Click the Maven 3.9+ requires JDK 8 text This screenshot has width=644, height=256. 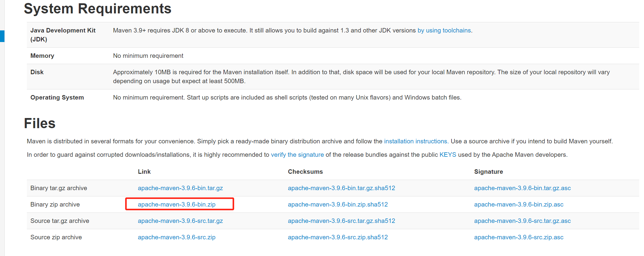pyautogui.click(x=293, y=30)
